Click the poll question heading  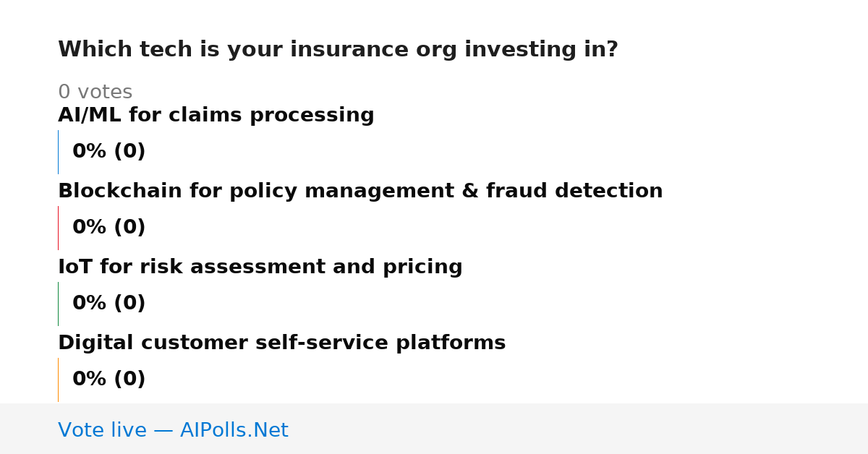click(x=338, y=50)
